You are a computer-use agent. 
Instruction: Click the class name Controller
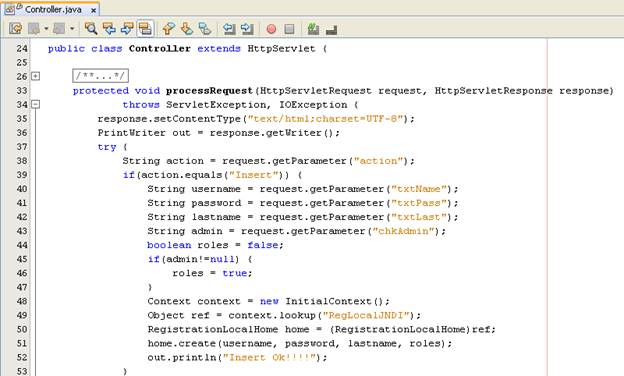pos(160,49)
